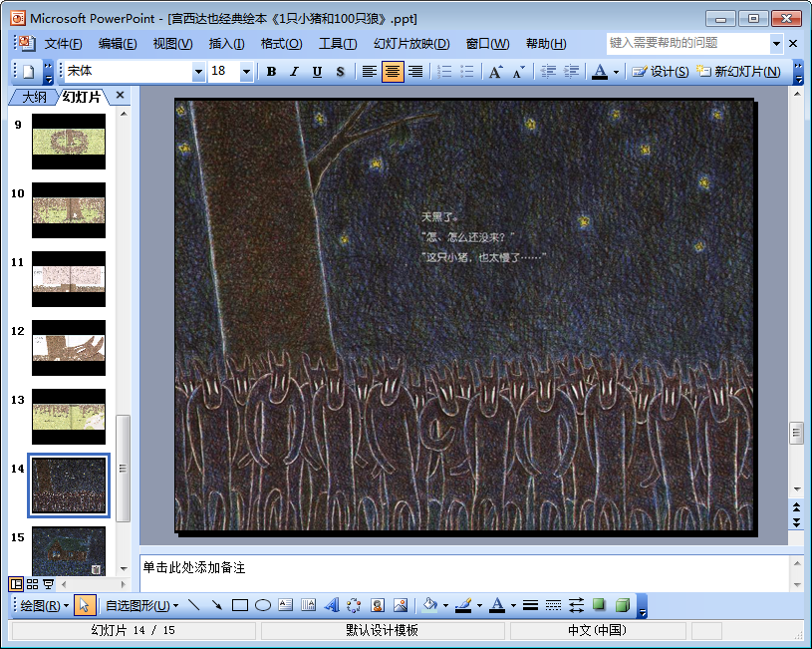Click the 设计 design button

pos(662,72)
